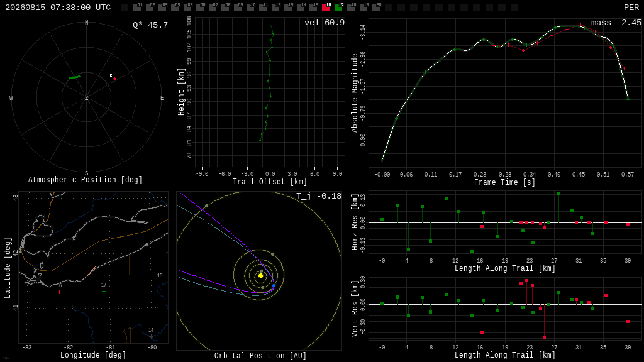
Task: Click the red cross marker for station 16 on map
Action: [x=60, y=292]
